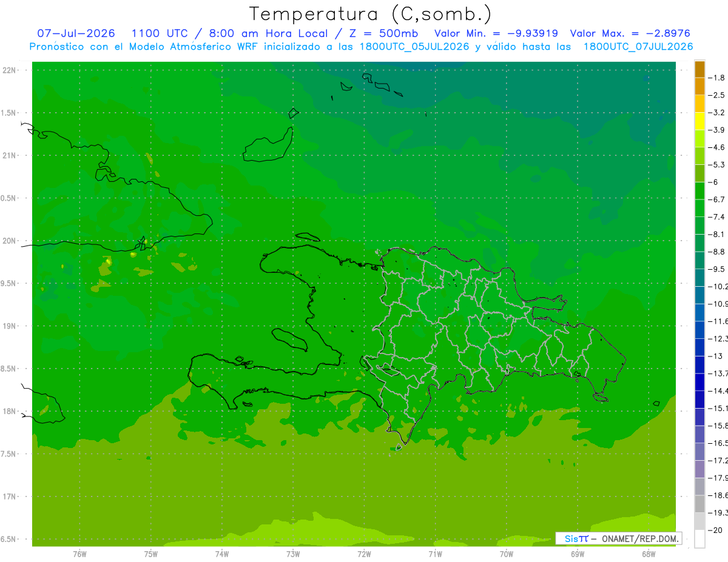The height and width of the screenshot is (562, 728).
Task: Click the '74W' longitude axis label
Action: tap(222, 554)
